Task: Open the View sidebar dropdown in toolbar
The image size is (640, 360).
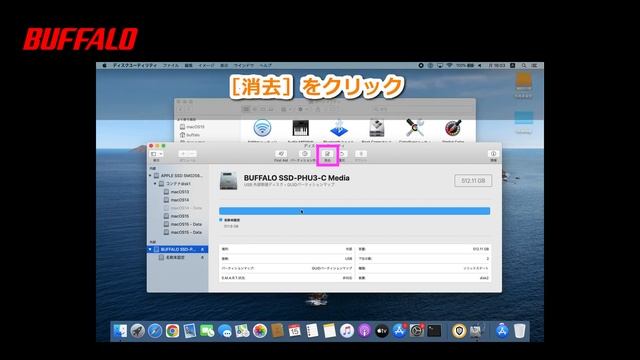Action: [x=156, y=154]
